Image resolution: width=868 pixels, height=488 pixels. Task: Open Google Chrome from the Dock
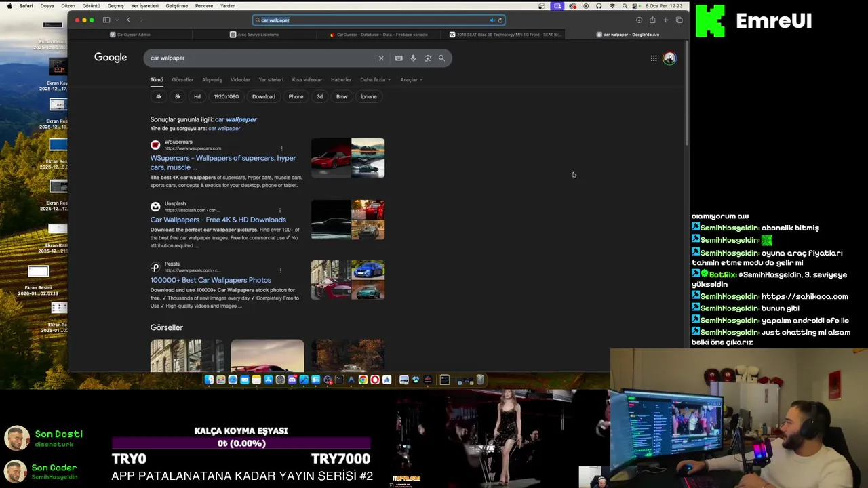[x=363, y=380]
